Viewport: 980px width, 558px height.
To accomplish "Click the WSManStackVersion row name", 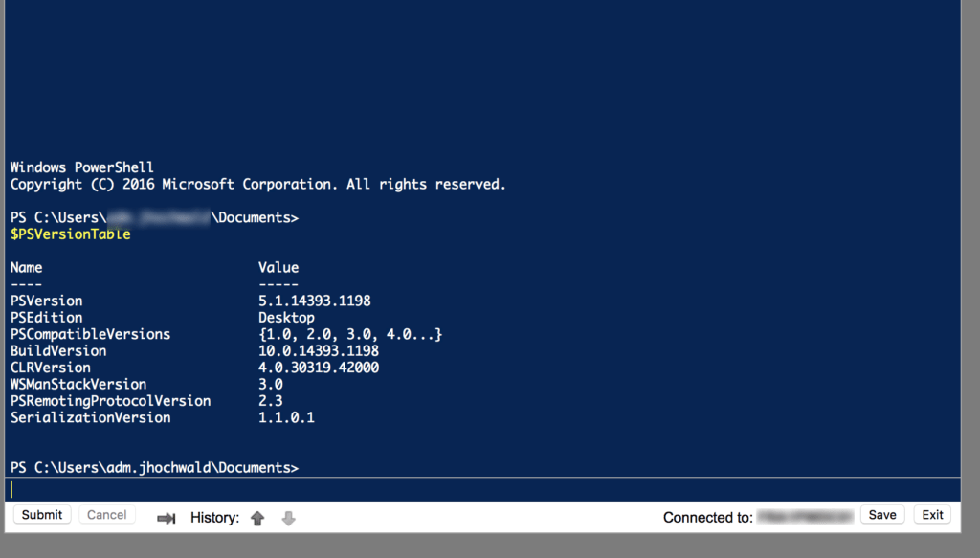I will 78,385.
